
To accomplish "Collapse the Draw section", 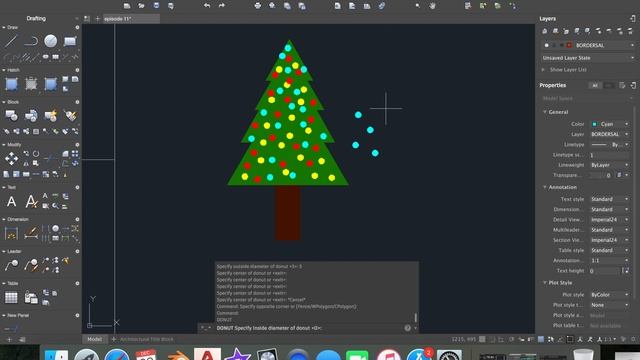I will pyautogui.click(x=4, y=27).
